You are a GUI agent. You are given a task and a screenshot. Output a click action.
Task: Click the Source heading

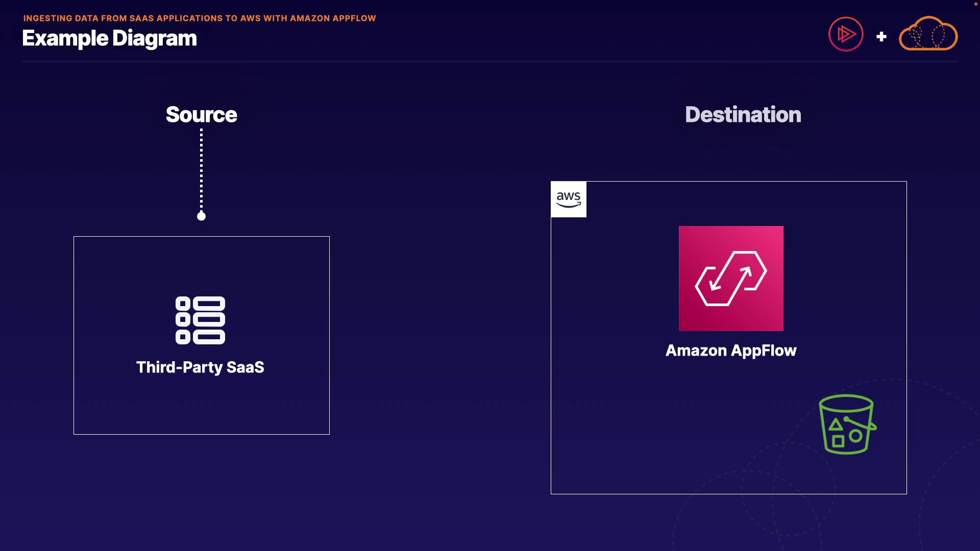click(x=202, y=115)
